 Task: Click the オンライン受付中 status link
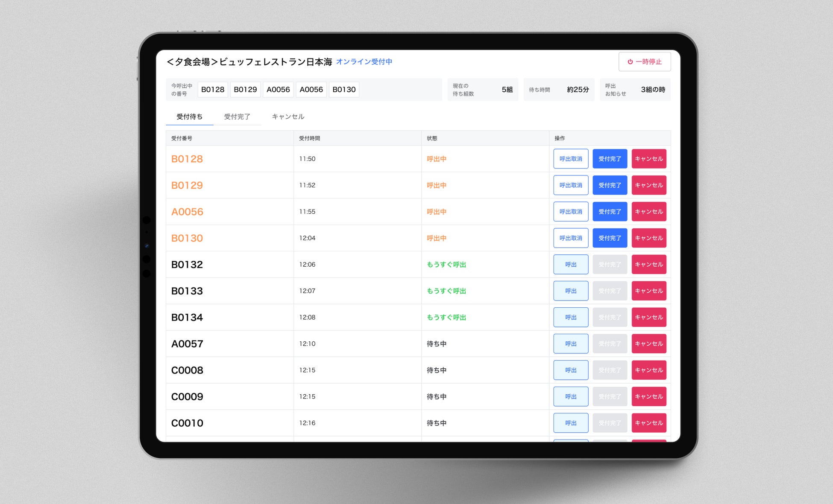364,62
